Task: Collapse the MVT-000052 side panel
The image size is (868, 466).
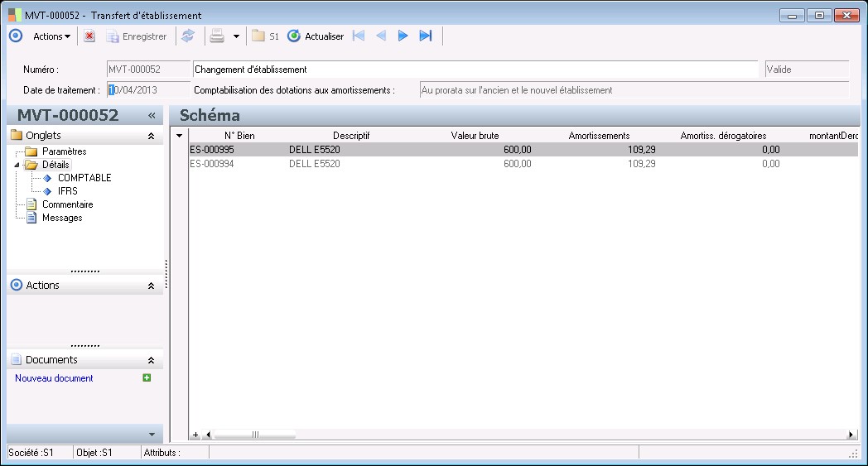Action: click(152, 116)
